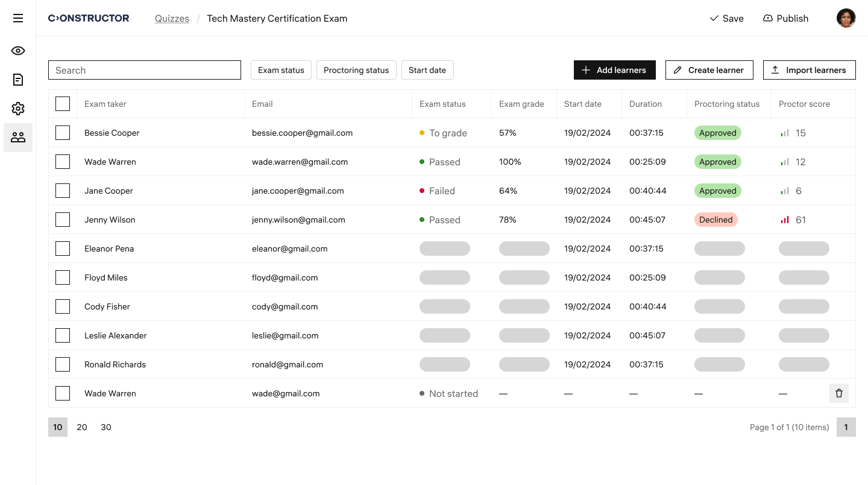The height and width of the screenshot is (485, 868).
Task: Check the box for Bessie Cooper
Action: click(x=63, y=133)
